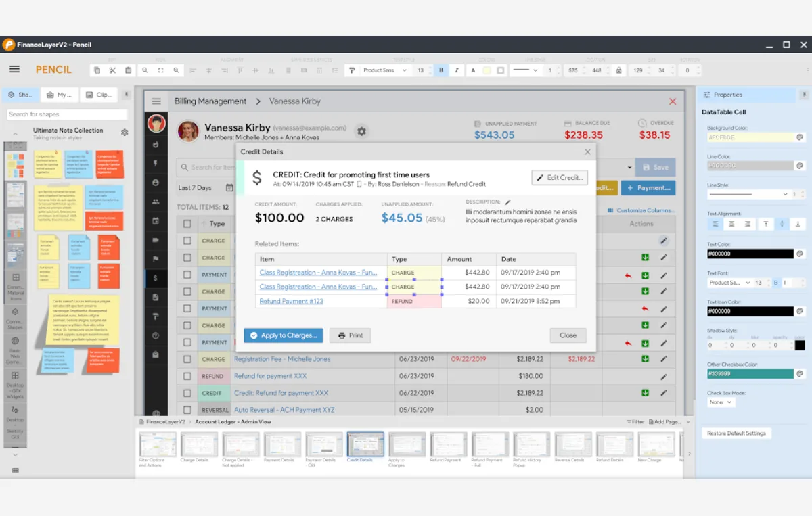Viewport: 812px width, 516px height.
Task: Close the Credit Details dialog with X
Action: click(x=587, y=152)
